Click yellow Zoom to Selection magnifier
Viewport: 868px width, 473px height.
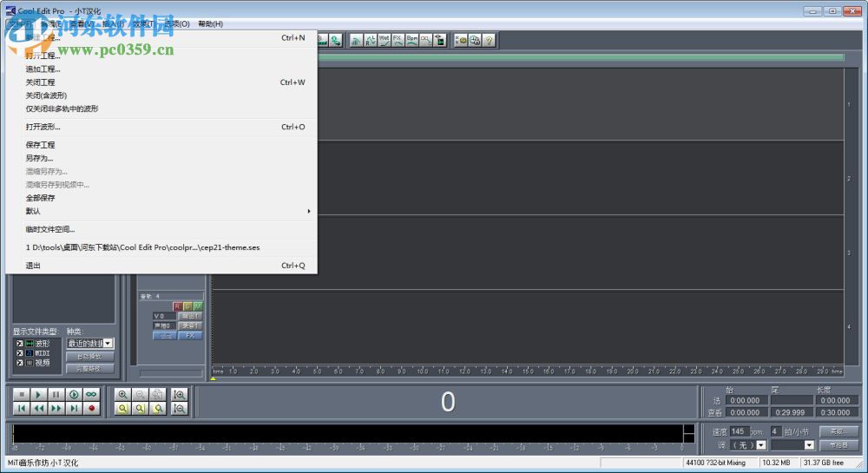123,408
